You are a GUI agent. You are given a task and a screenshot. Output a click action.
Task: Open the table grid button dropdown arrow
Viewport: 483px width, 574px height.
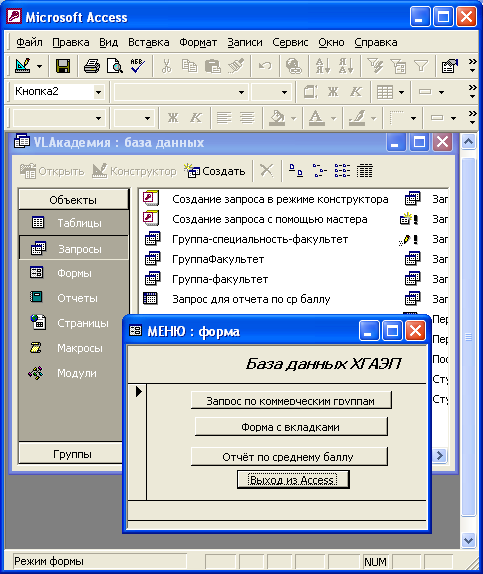click(x=401, y=92)
